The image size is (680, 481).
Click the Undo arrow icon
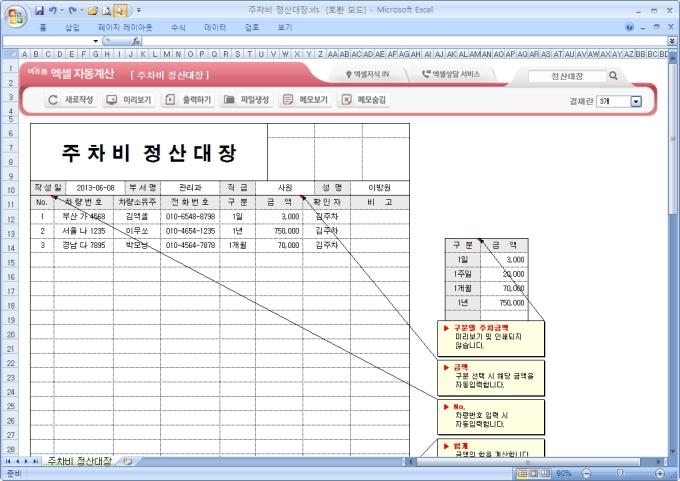tap(52, 10)
